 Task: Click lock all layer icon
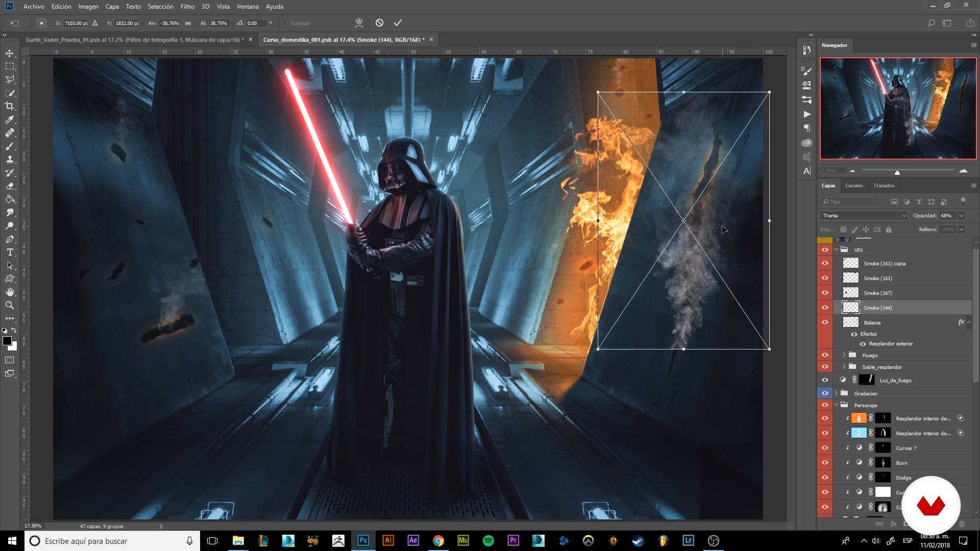pyautogui.click(x=889, y=230)
